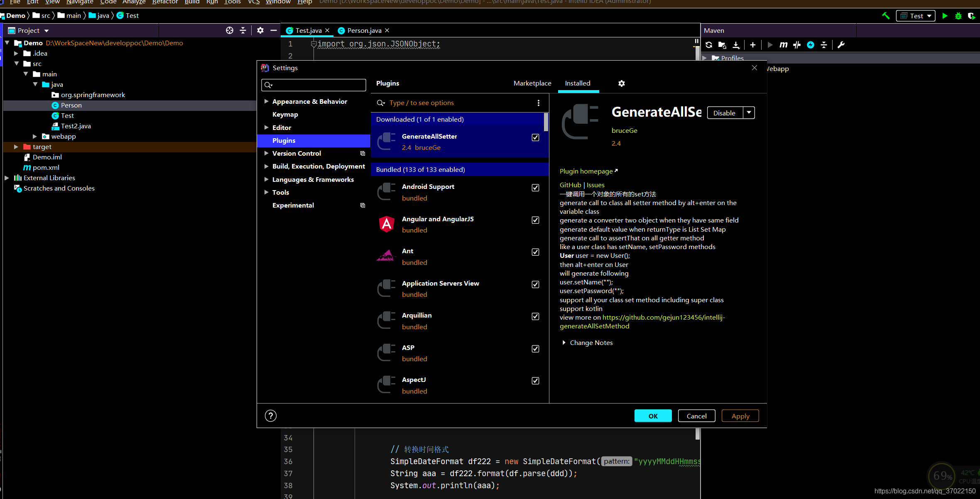980x499 pixels.
Task: Open the Navigate menu
Action: coord(80,2)
